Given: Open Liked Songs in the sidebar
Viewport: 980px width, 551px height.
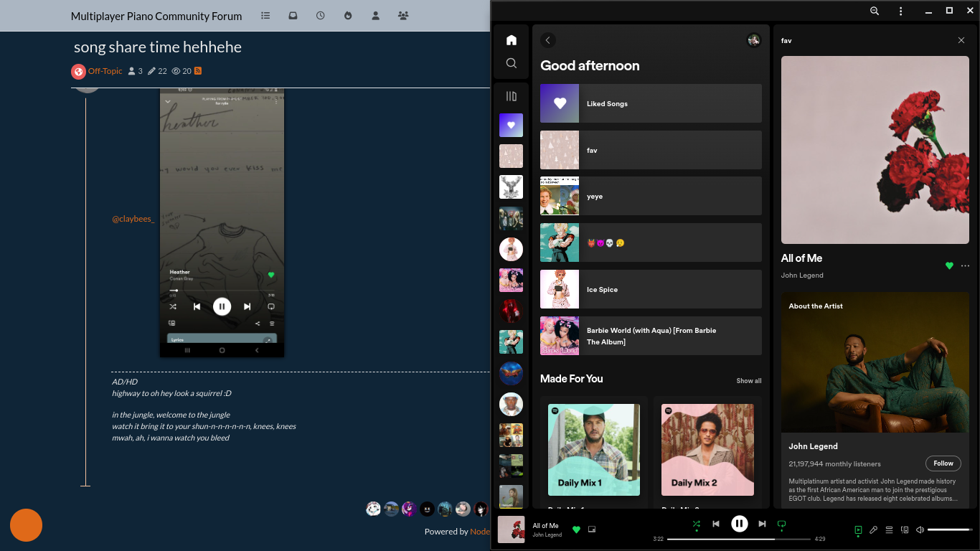Looking at the screenshot, I should tap(511, 125).
